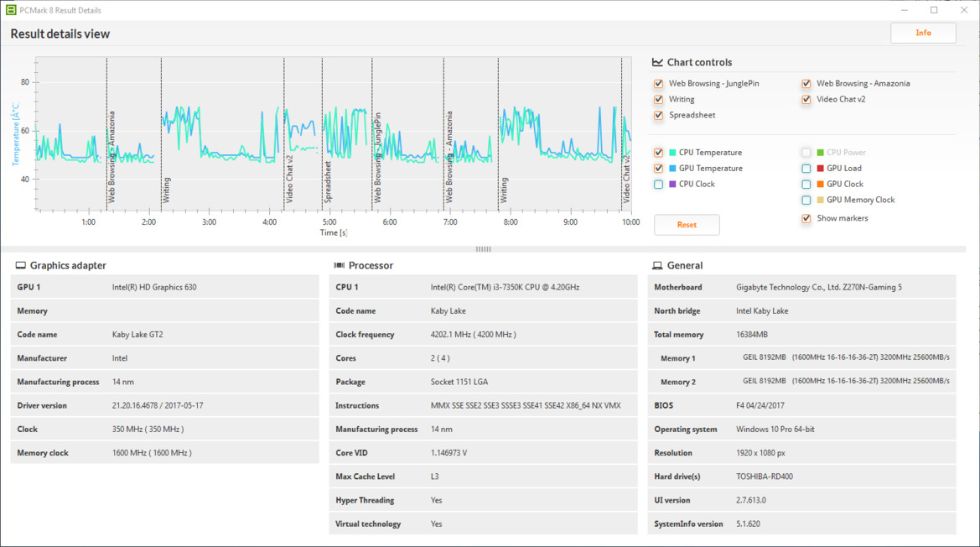Click the Time [s] axis title

(x=334, y=232)
